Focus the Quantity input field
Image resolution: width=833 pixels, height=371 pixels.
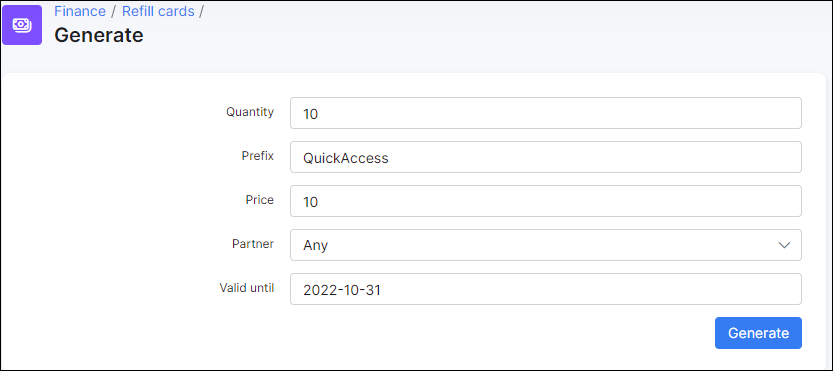546,113
